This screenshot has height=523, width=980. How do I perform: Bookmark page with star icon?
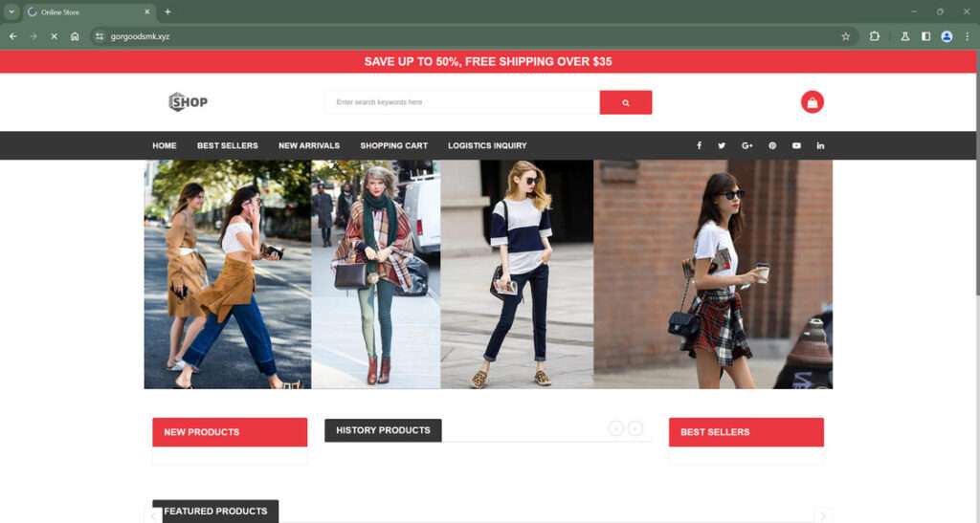[x=846, y=36]
